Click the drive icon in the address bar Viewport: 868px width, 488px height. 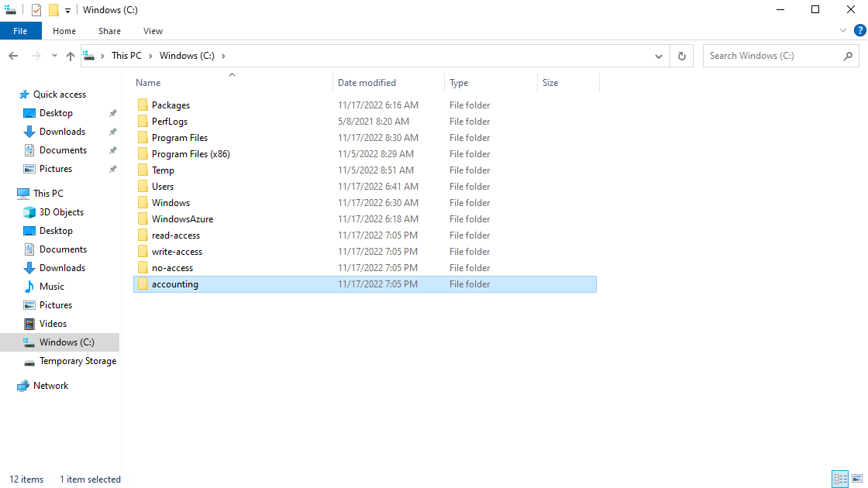click(88, 55)
